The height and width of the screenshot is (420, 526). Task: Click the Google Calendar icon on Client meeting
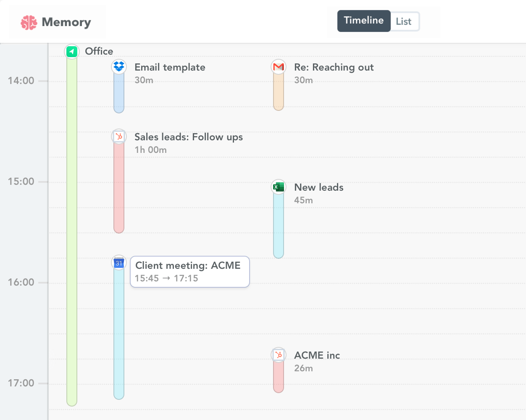119,262
